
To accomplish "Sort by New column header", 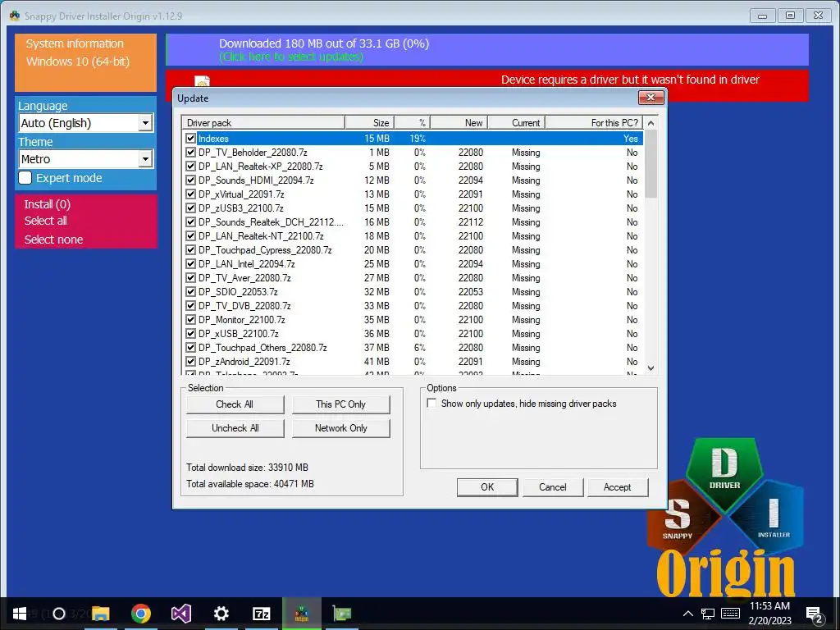I will [459, 123].
